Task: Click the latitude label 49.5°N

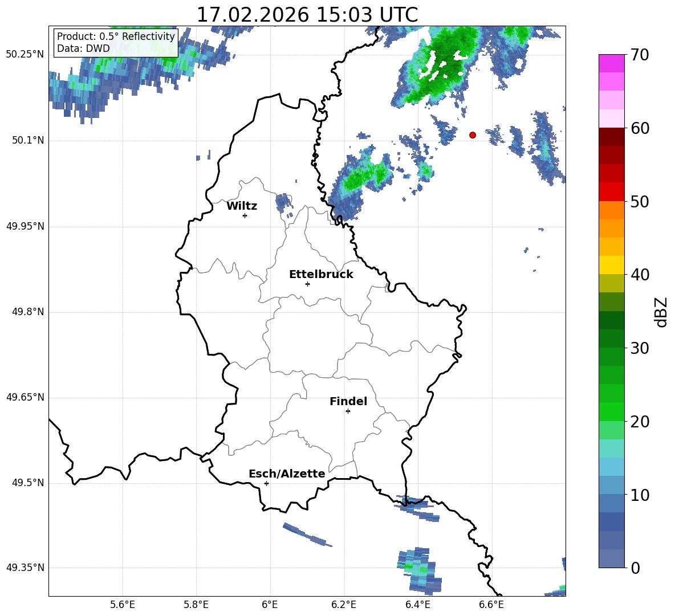Action: [x=28, y=483]
